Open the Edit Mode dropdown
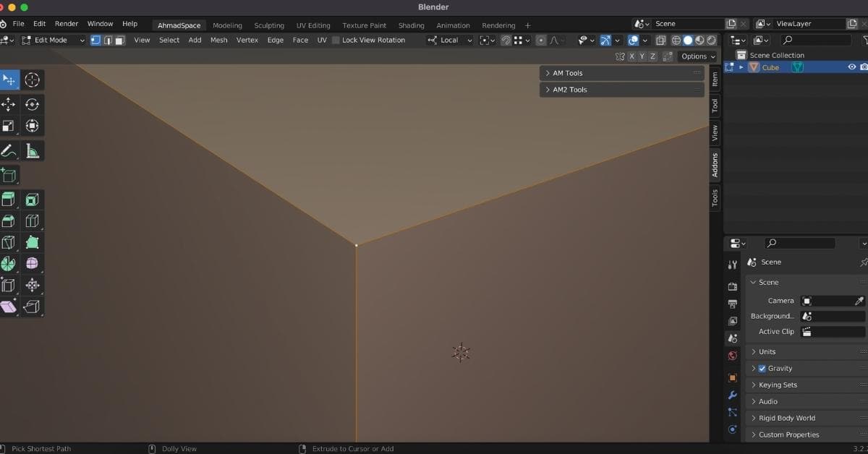Screen dimensions: 868x454 [54, 40]
